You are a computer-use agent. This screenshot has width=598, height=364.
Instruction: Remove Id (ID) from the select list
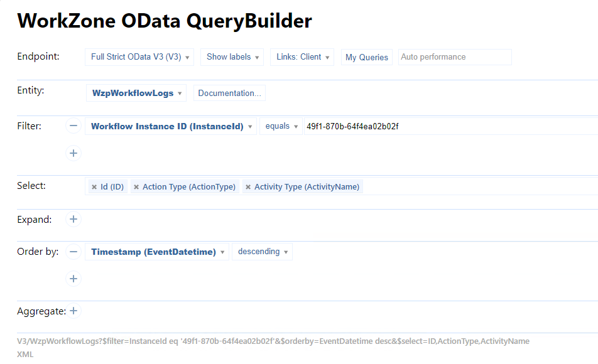pyautogui.click(x=94, y=187)
